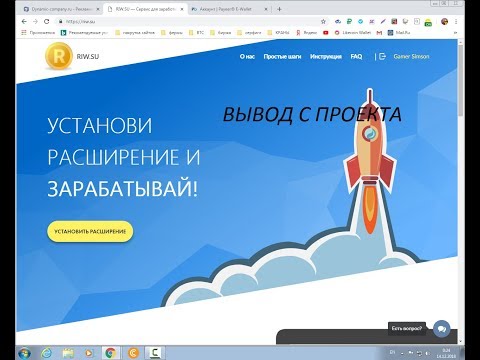
Task: Open the FAQ menu item
Action: click(356, 57)
